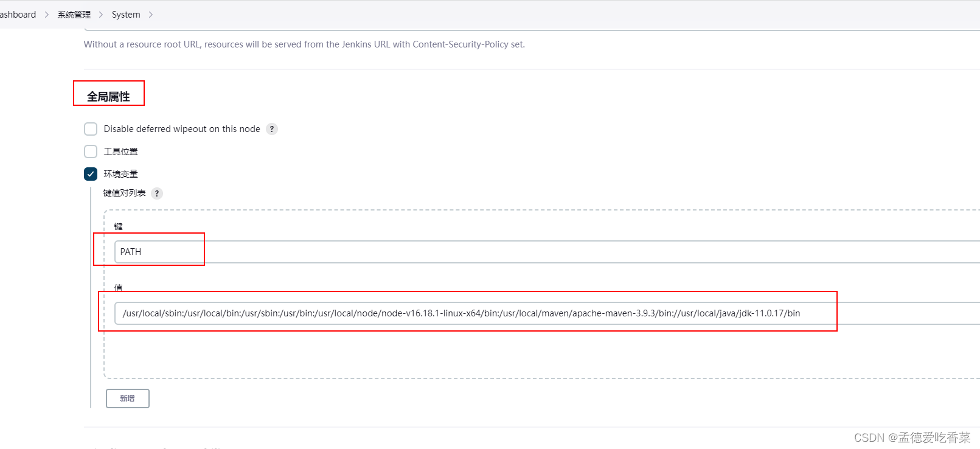
Task: Expand the chevron after Dashboard breadcrumb
Action: [46, 15]
